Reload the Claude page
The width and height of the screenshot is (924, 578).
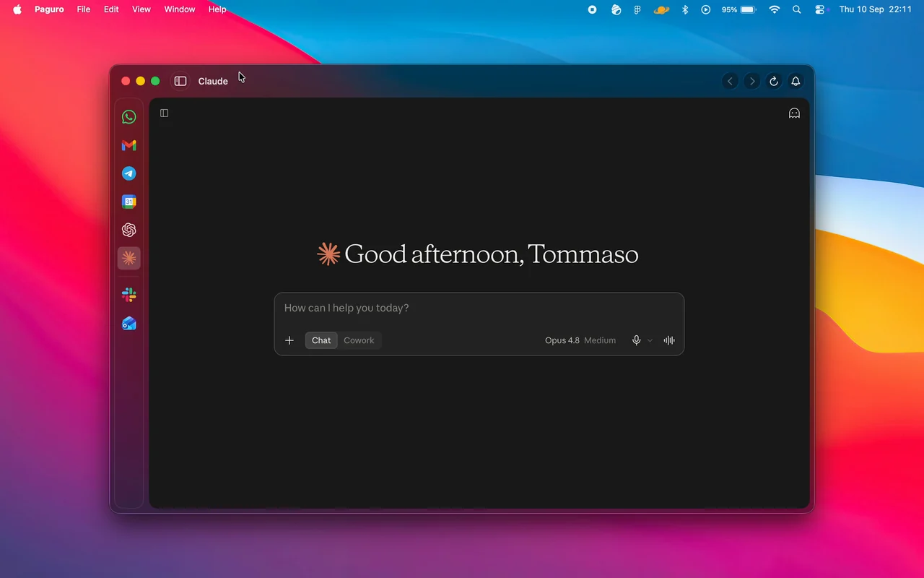coord(774,81)
